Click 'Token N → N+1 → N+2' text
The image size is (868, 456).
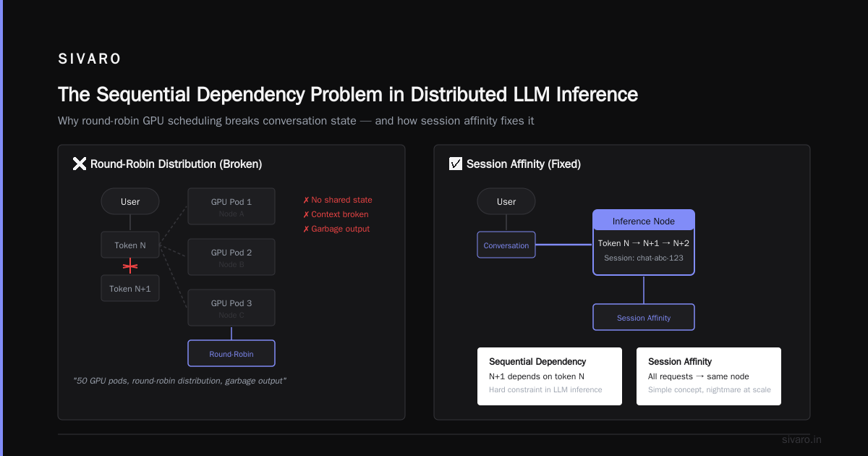point(644,243)
